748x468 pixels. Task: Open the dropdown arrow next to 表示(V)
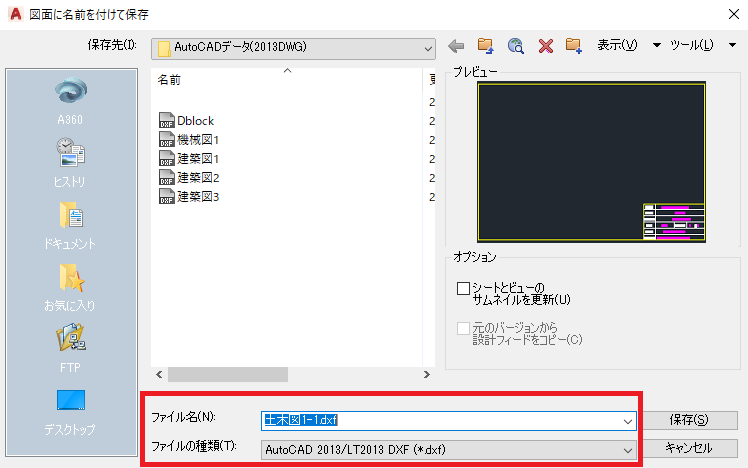[656, 45]
